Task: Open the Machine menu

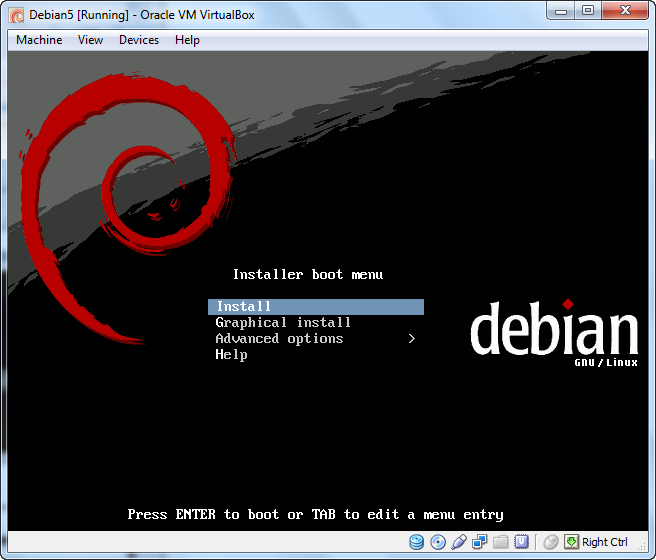Action: click(39, 40)
